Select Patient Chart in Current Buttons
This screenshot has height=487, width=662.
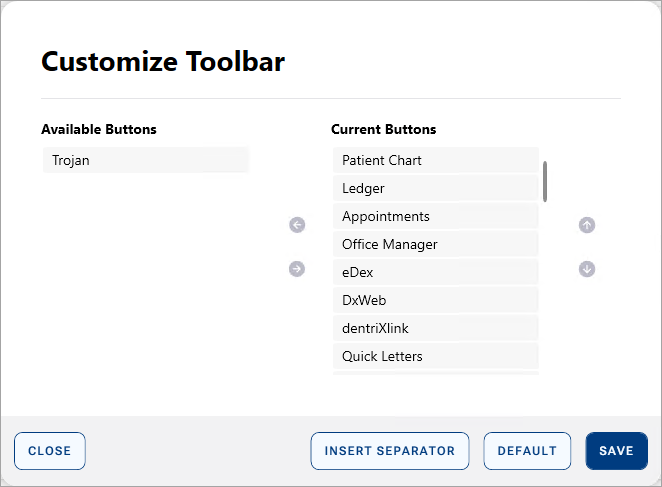point(435,160)
